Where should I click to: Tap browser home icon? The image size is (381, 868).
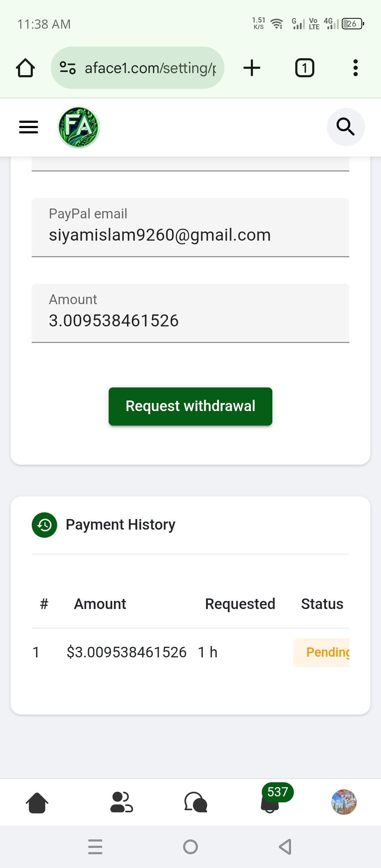[x=25, y=68]
